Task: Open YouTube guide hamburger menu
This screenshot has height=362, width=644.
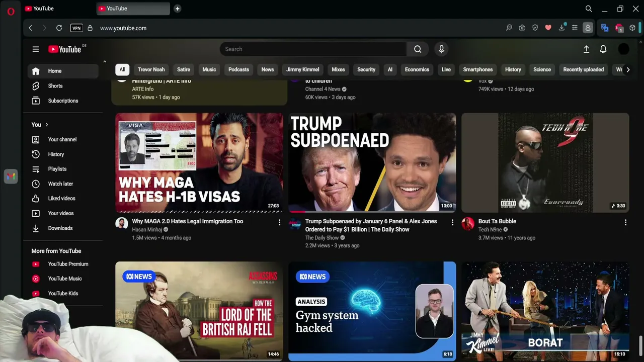Action: click(x=36, y=49)
